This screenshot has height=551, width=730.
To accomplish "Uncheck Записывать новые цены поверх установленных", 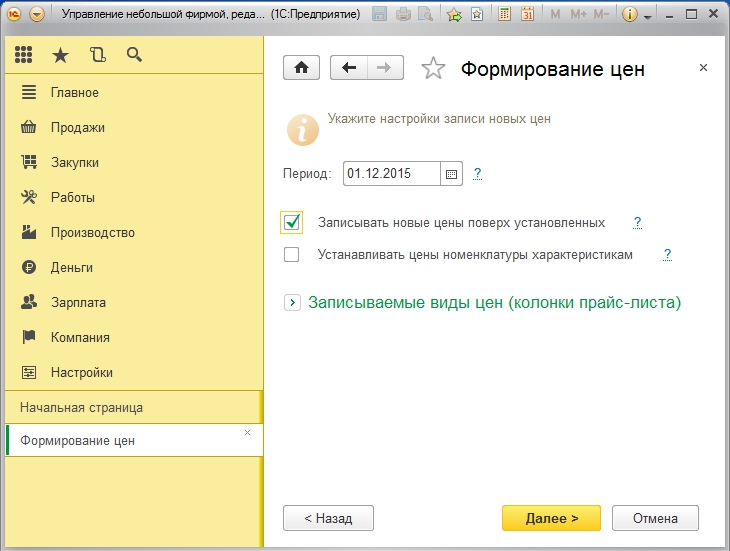I will [291, 222].
